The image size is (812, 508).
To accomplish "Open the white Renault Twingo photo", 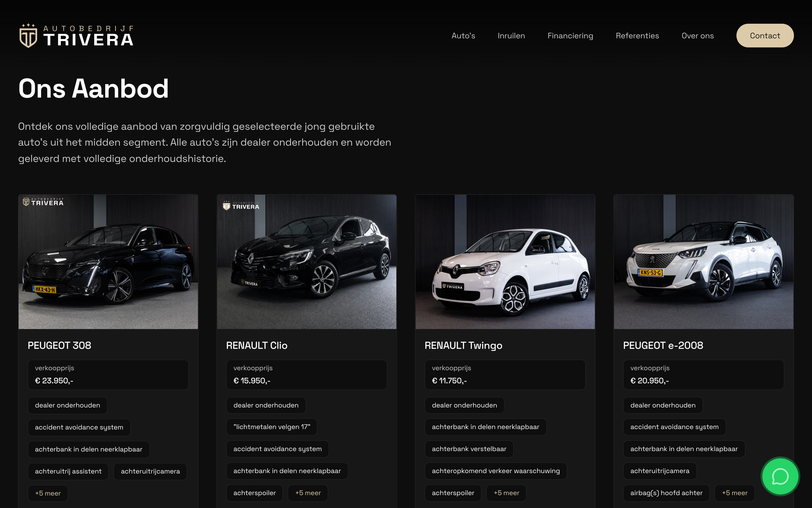I will point(505,261).
